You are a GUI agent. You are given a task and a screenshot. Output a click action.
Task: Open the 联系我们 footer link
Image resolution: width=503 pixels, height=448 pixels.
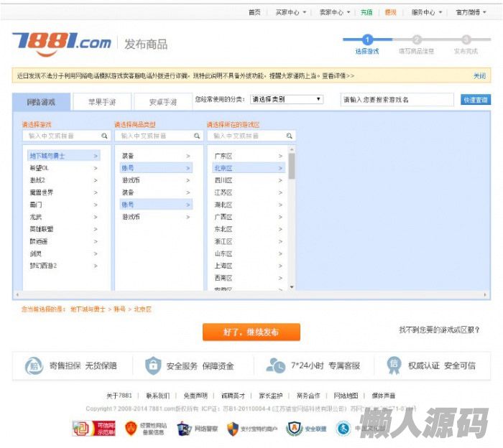(x=157, y=396)
